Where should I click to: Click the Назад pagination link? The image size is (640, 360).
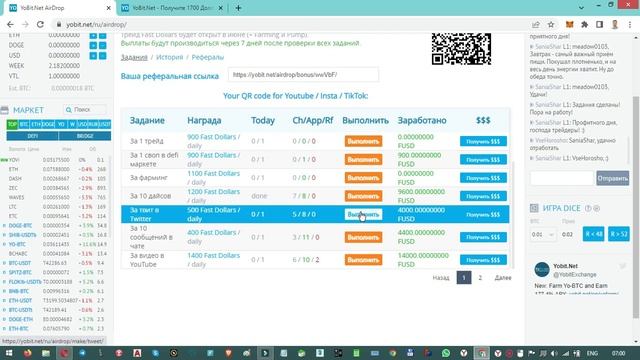(x=441, y=278)
